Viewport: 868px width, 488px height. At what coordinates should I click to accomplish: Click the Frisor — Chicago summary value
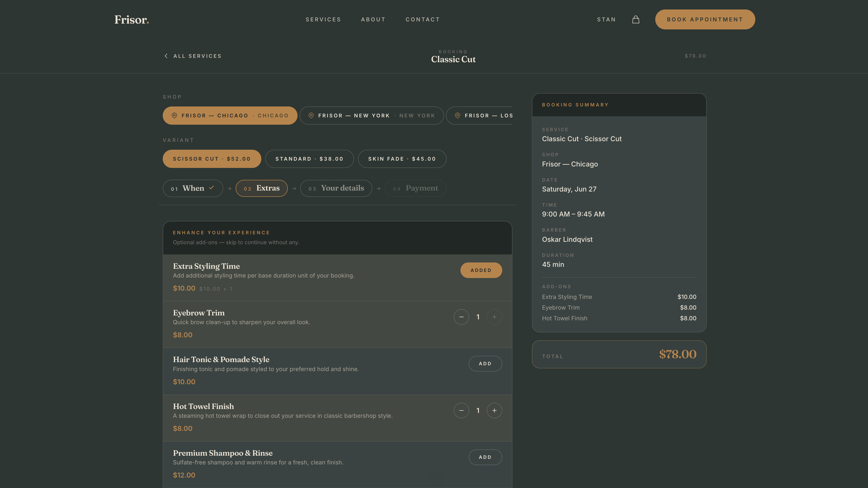tap(570, 164)
